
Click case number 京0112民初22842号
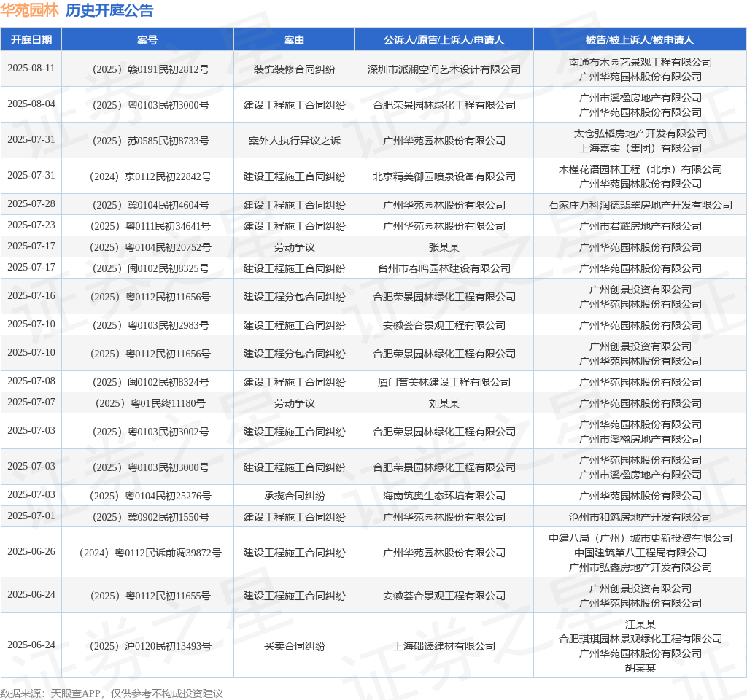(150, 176)
